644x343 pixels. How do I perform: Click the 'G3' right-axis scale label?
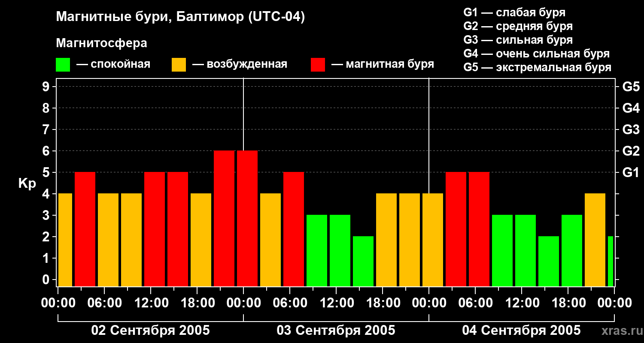(x=631, y=129)
